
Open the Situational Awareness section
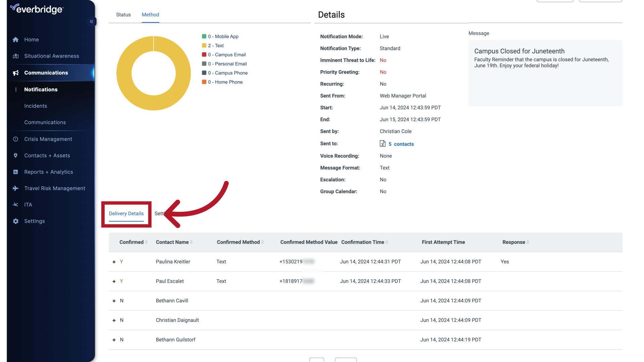(51, 56)
